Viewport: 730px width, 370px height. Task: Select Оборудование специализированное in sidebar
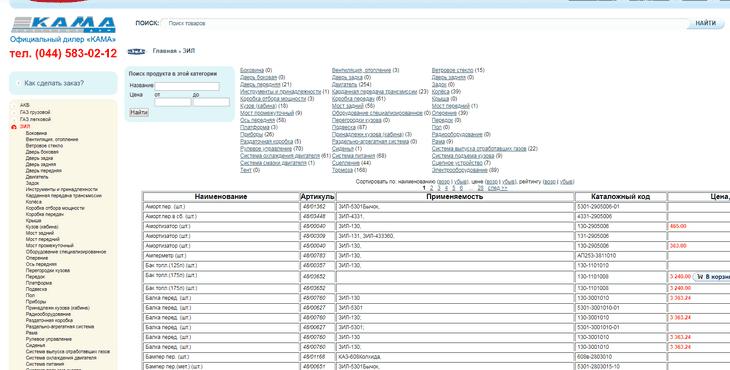[x=66, y=252]
